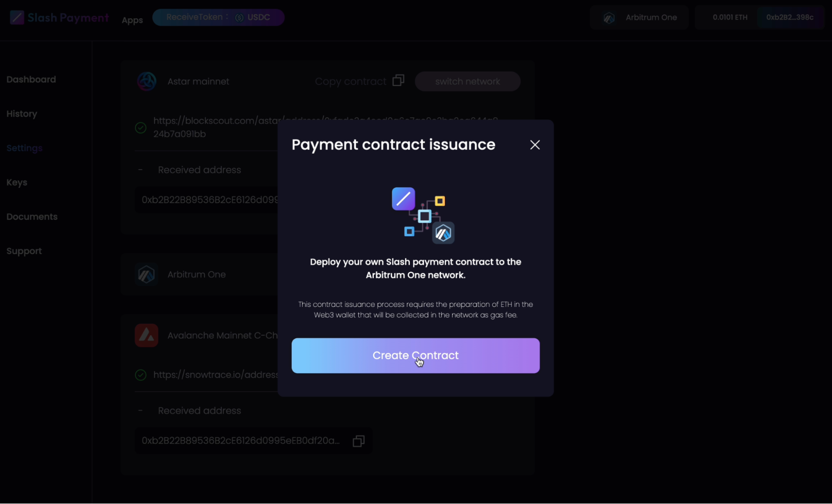Click the Avalanche received address field
The width and height of the screenshot is (832, 504).
click(x=241, y=441)
